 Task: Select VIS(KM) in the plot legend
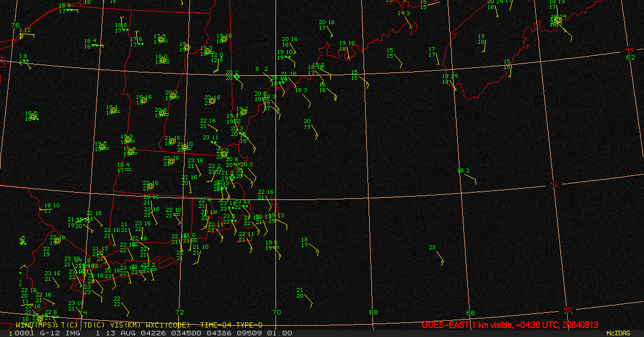126,325
